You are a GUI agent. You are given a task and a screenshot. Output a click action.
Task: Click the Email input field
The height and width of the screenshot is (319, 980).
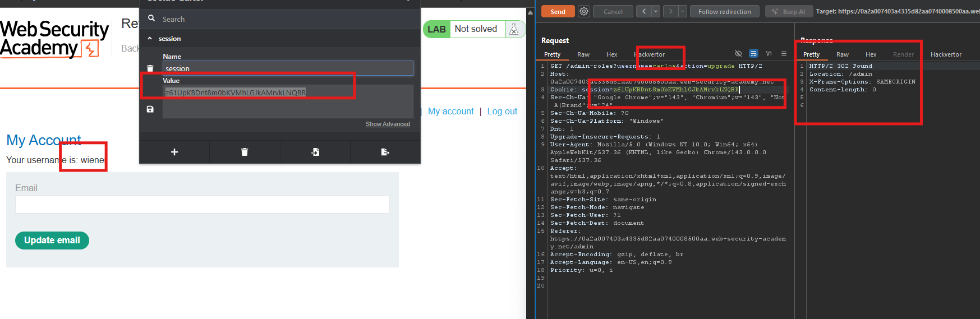(x=203, y=205)
